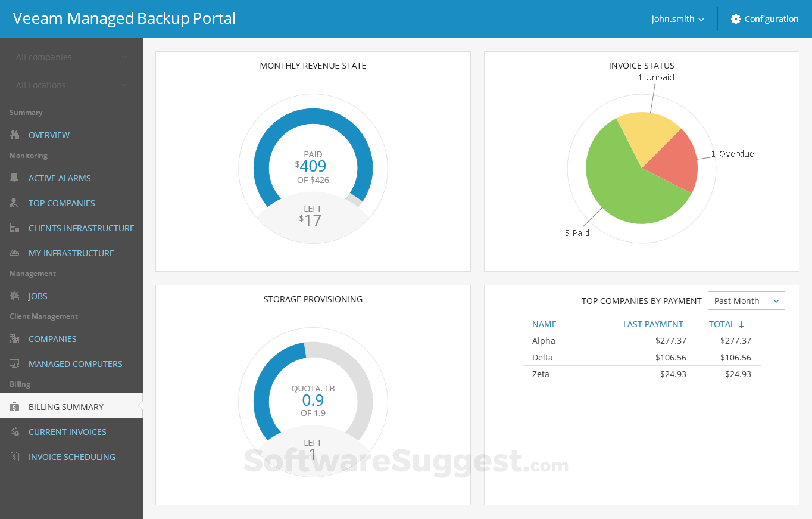The width and height of the screenshot is (812, 519).
Task: Click the sort arrow next to TOTAL
Action: click(741, 325)
